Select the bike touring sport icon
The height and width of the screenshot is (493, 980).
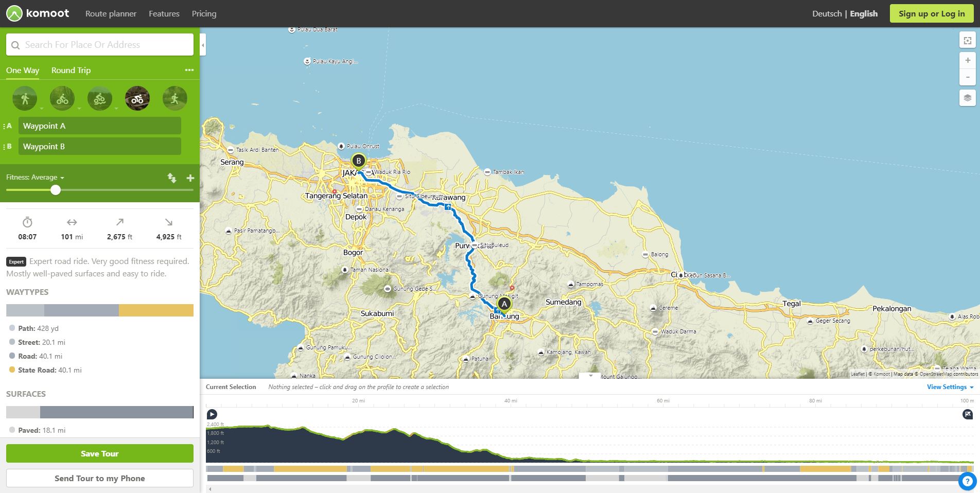click(62, 98)
